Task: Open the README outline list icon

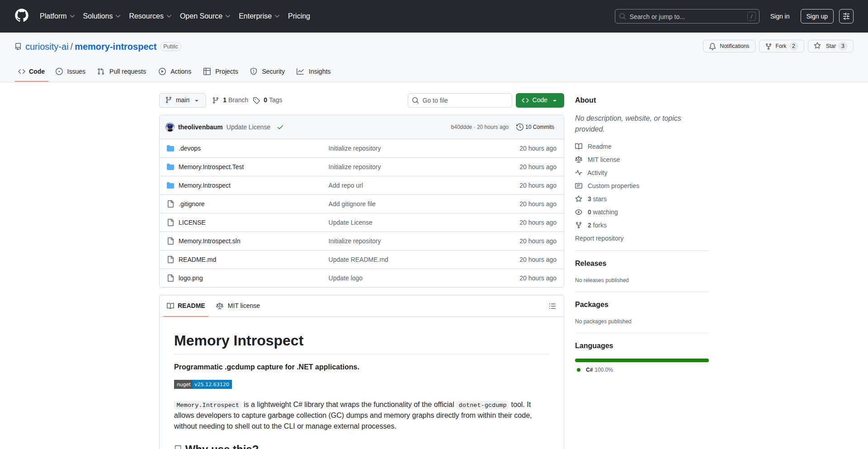Action: 552,306
